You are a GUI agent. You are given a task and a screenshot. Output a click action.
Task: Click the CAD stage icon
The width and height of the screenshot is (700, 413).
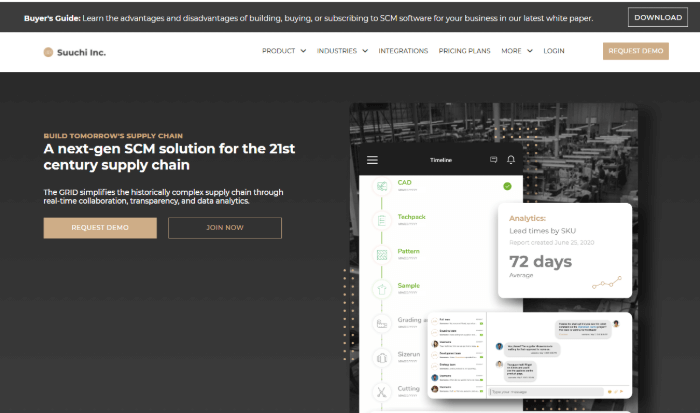tap(382, 186)
